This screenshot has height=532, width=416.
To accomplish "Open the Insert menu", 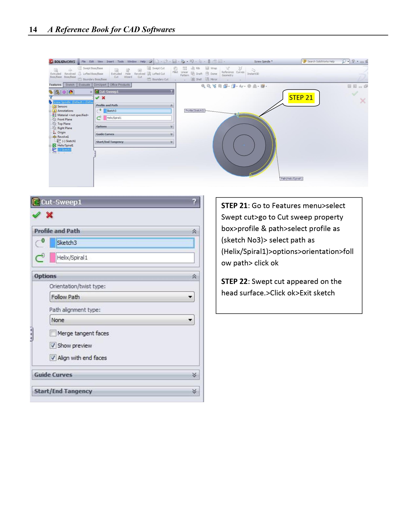I will click(x=110, y=62).
